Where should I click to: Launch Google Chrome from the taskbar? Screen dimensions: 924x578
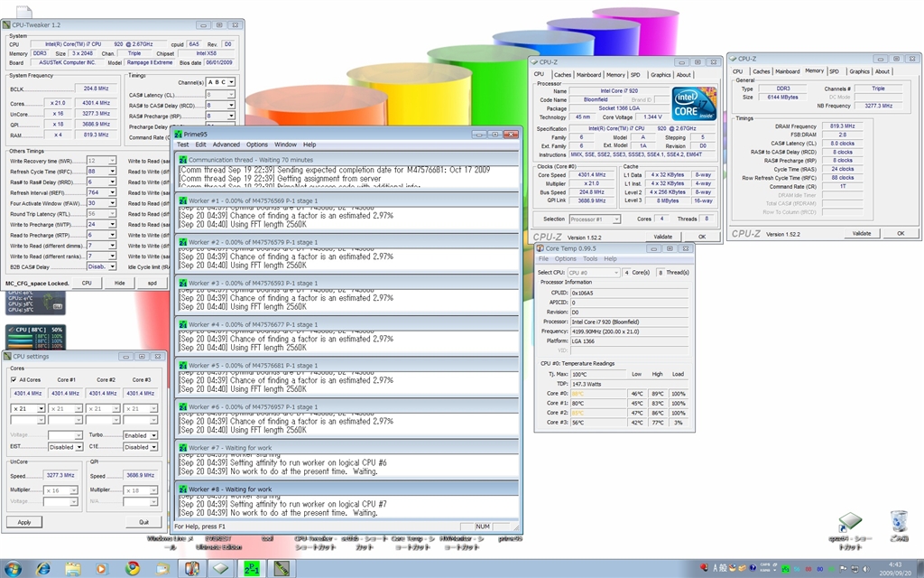[133, 568]
